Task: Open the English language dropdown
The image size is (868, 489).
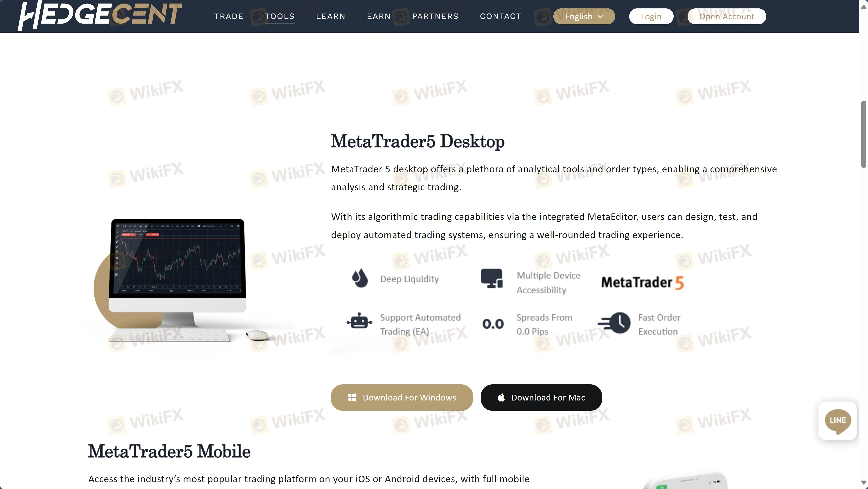Action: (x=584, y=16)
